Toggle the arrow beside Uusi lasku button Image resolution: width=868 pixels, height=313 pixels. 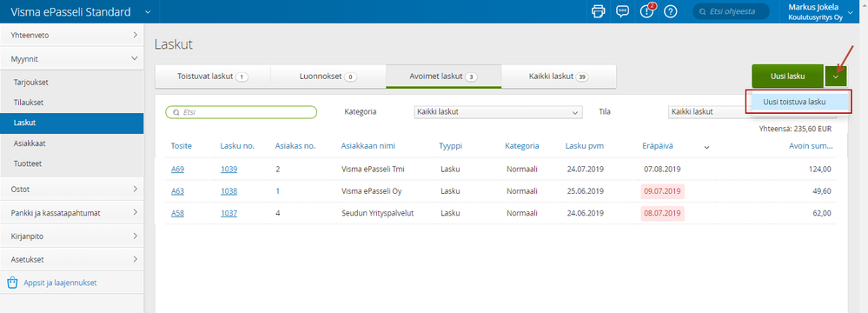(836, 77)
